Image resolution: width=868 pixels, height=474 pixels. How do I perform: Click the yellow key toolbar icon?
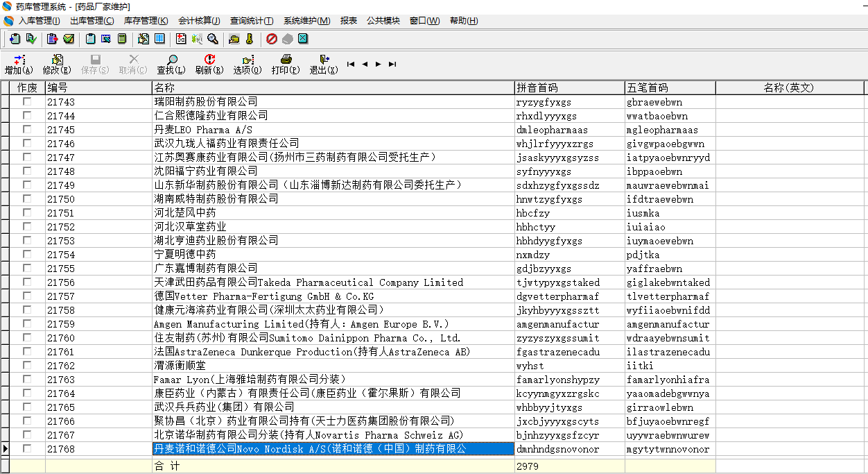[250, 39]
